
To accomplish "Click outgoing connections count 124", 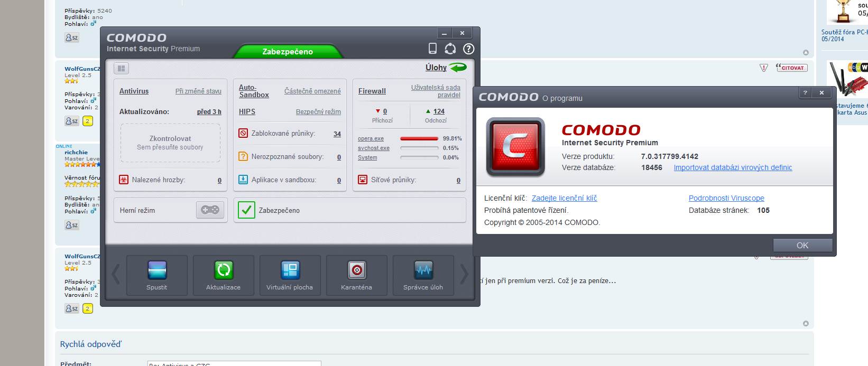I will tap(439, 111).
